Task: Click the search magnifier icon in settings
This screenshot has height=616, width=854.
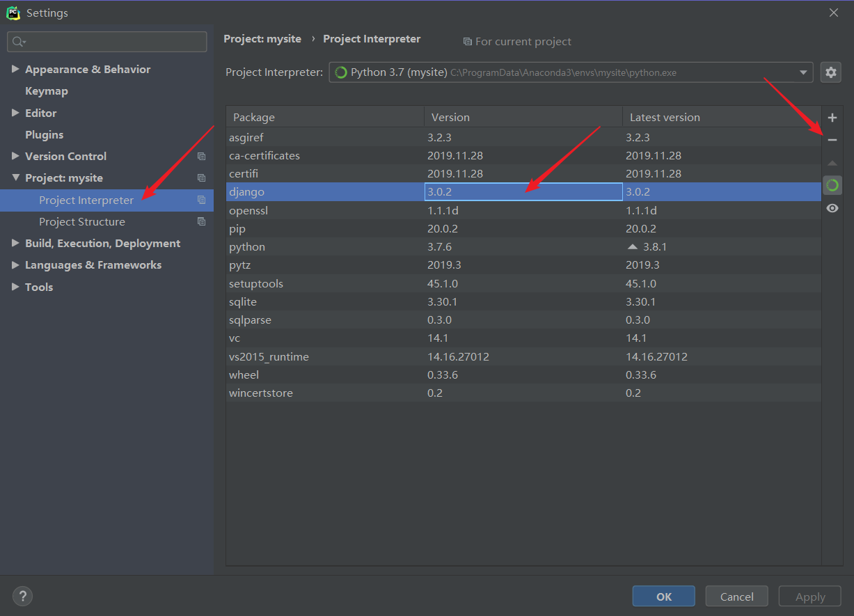Action: point(18,42)
